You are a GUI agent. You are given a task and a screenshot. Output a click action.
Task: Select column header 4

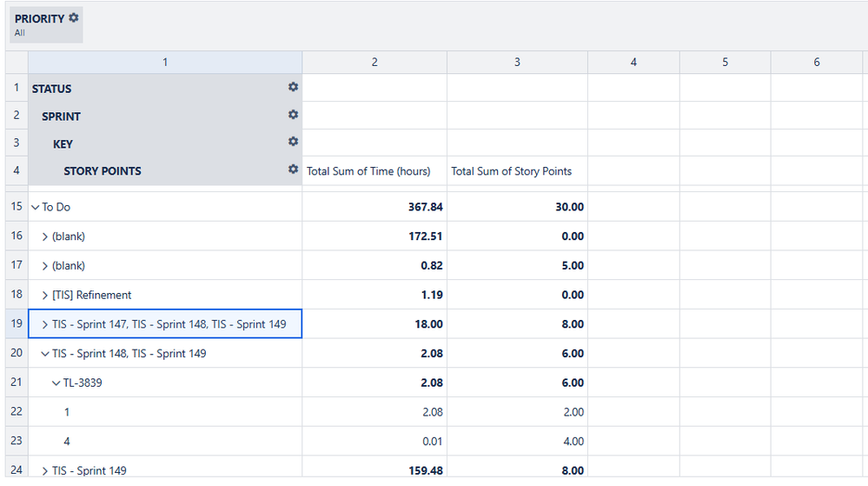pos(633,62)
